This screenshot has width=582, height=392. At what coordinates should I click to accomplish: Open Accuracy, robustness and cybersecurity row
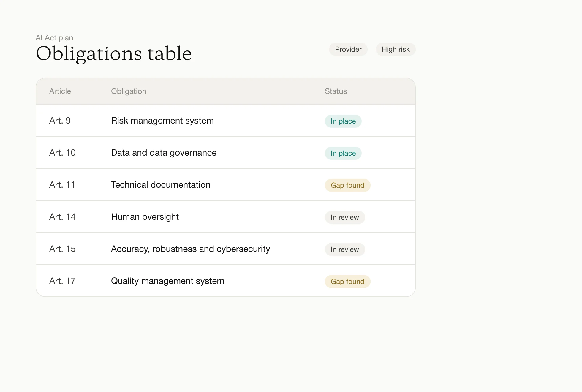pyautogui.click(x=226, y=249)
